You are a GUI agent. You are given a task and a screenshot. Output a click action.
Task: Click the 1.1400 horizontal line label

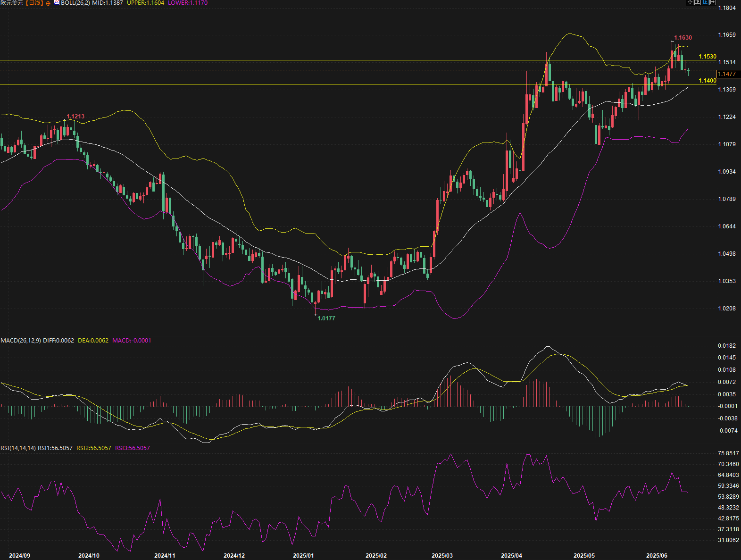[x=707, y=81]
